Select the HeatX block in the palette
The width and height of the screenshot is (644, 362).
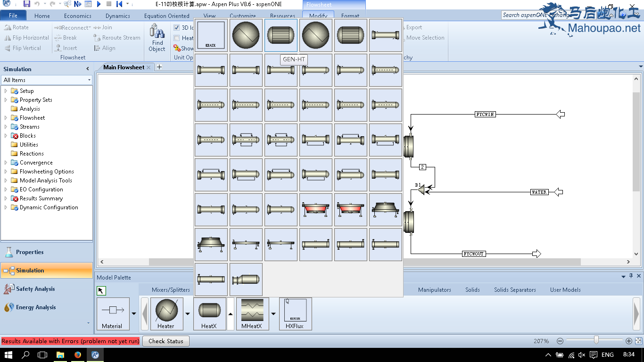point(209,314)
